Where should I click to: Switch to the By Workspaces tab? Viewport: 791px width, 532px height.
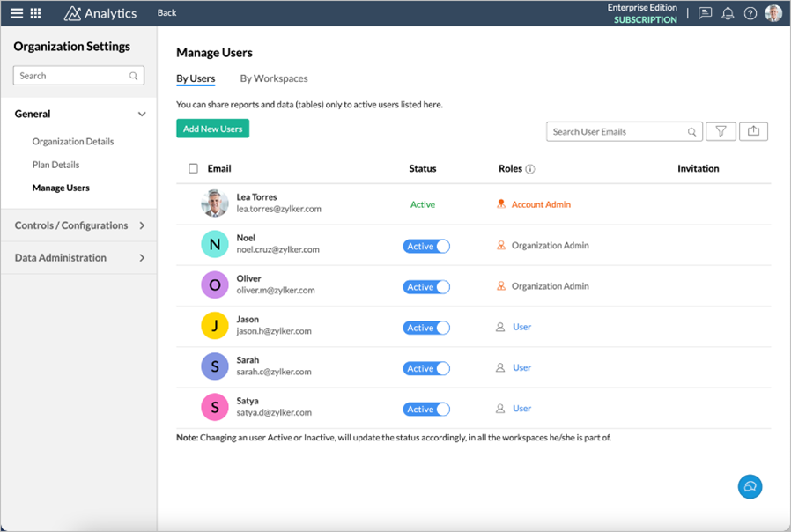tap(274, 78)
